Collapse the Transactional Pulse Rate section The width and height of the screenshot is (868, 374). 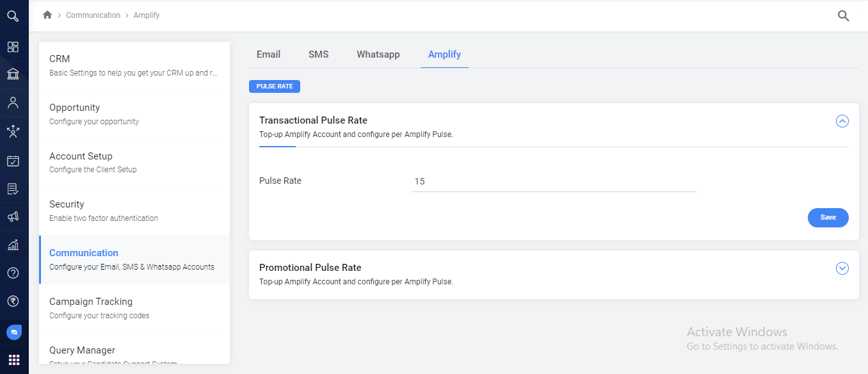point(842,121)
